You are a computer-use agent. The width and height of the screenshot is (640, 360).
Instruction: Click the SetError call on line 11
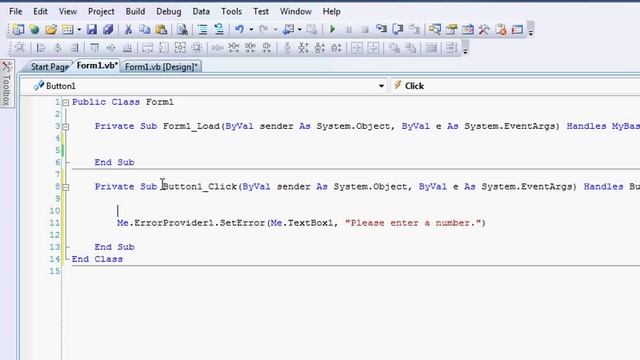(x=243, y=223)
